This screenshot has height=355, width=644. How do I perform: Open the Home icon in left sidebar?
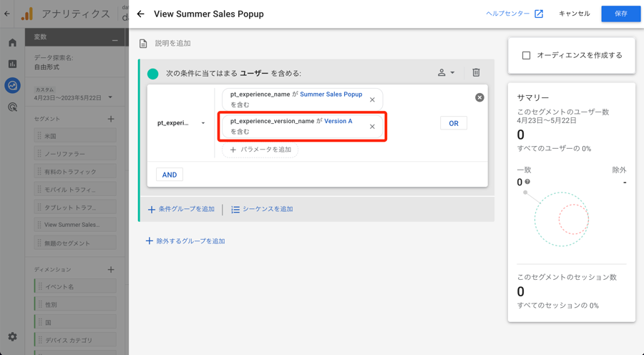click(12, 43)
